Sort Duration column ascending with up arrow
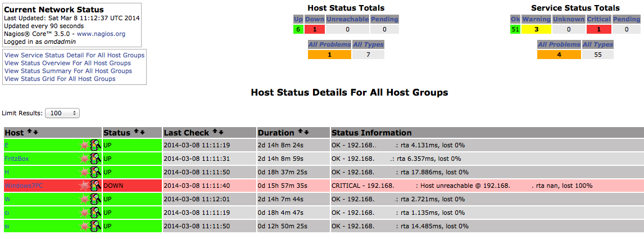The image size is (644, 239). [x=300, y=133]
